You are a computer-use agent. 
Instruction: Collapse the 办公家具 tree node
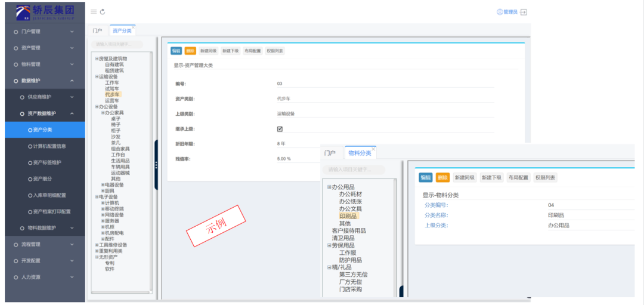103,113
